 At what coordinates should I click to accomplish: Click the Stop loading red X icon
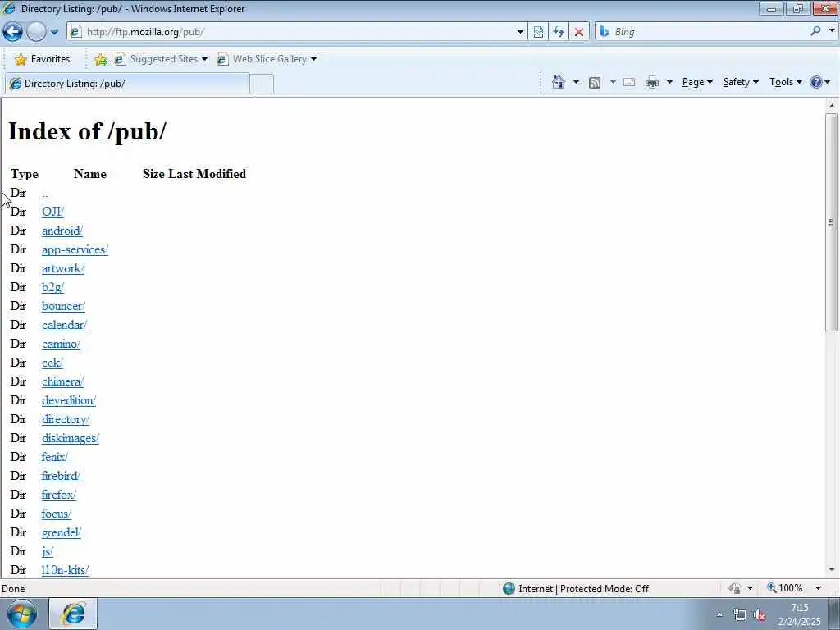[578, 32]
